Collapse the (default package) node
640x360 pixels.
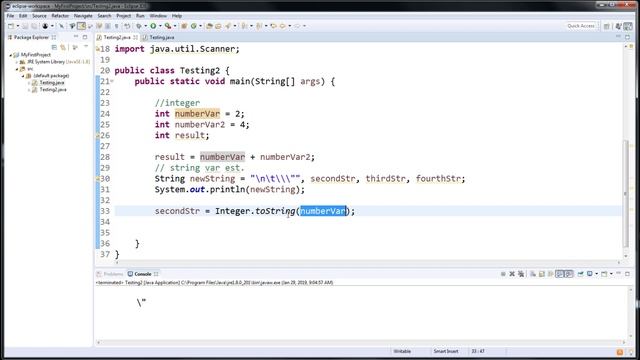(x=23, y=76)
